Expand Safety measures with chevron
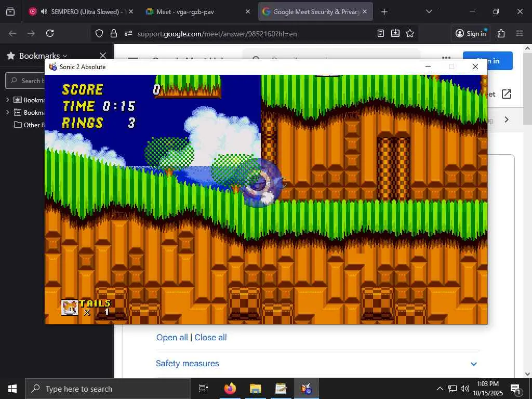The image size is (532, 399). pyautogui.click(x=474, y=364)
